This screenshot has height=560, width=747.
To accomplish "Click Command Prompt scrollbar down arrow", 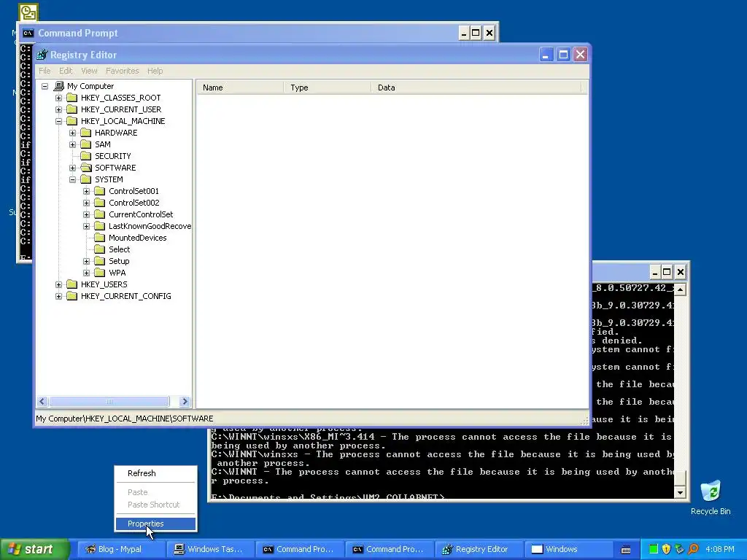I will (680, 493).
